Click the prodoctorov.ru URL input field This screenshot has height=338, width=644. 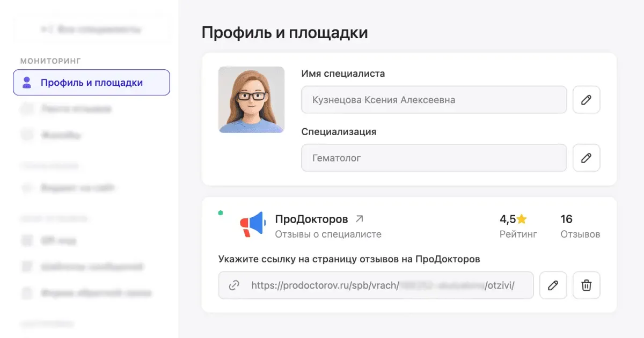[376, 285]
